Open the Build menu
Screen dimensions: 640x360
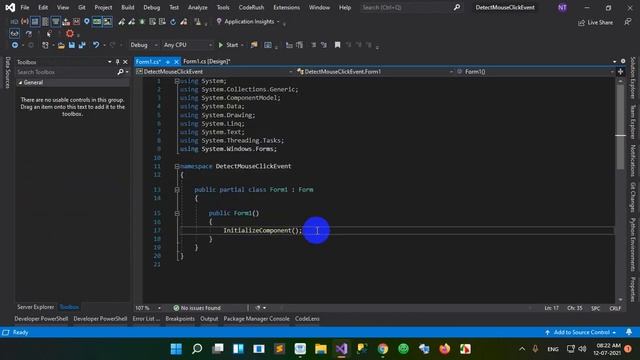127,7
